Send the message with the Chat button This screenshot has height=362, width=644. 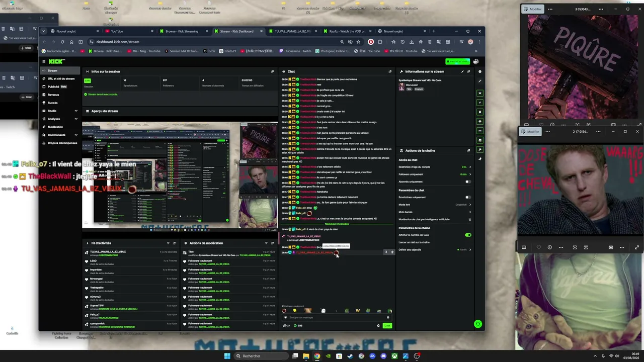coord(387,325)
